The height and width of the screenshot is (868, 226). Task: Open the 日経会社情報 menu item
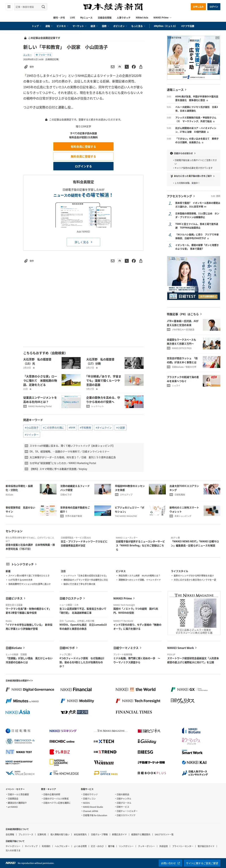point(105,18)
